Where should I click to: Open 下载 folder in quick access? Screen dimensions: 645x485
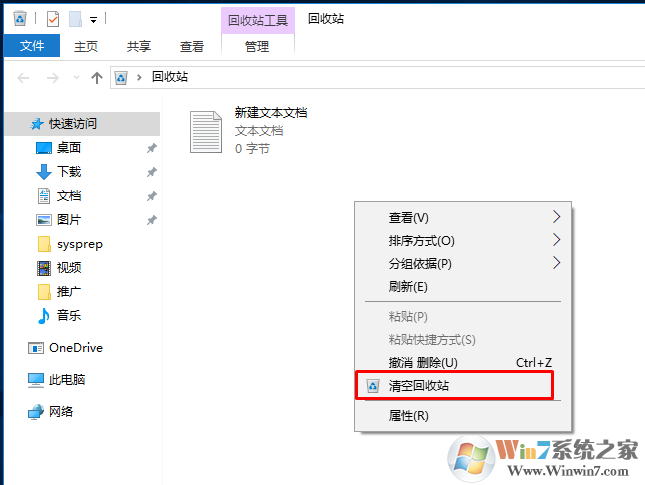pyautogui.click(x=69, y=172)
